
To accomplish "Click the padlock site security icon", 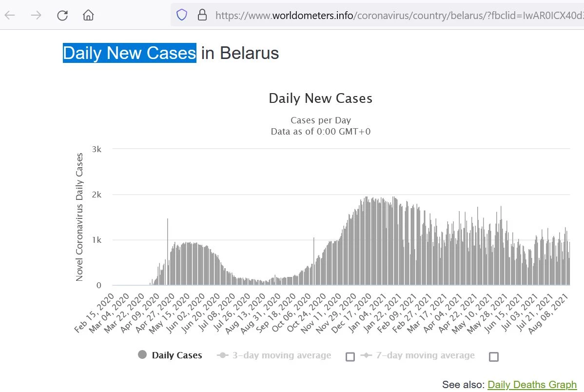I will 202,15.
